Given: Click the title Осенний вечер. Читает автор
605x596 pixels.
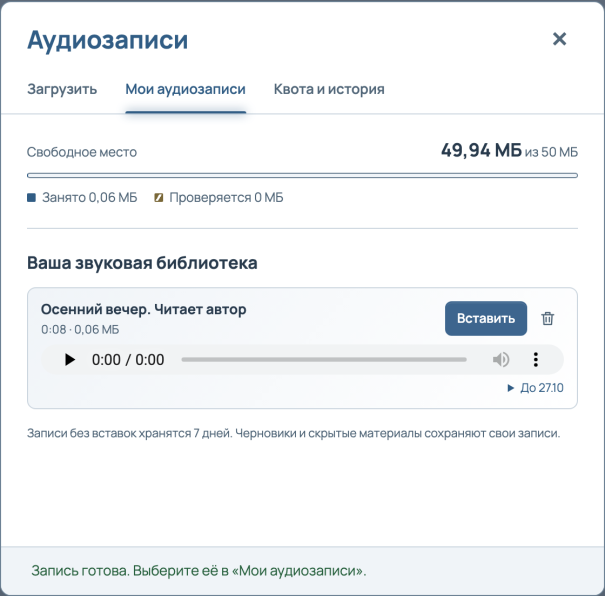Looking at the screenshot, I should pos(144,309).
